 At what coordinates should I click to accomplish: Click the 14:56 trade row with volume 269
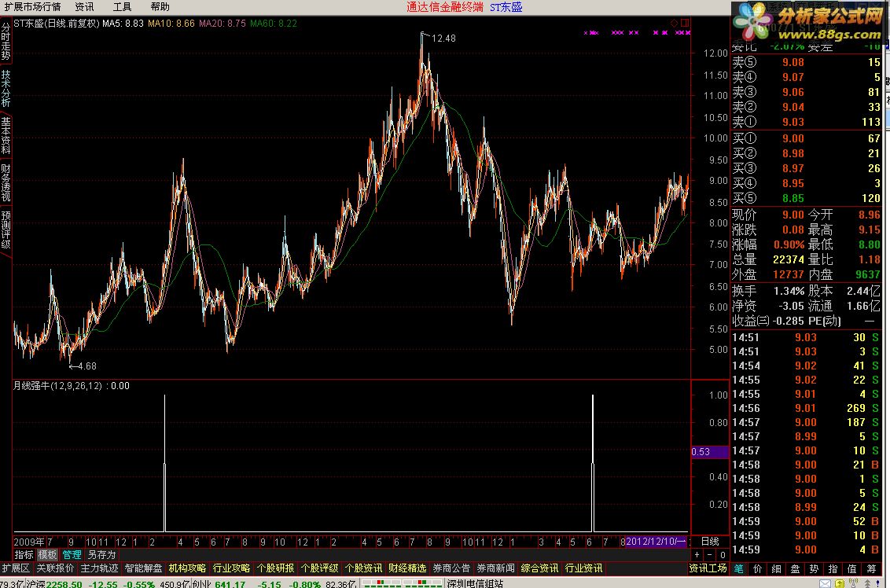point(807,408)
